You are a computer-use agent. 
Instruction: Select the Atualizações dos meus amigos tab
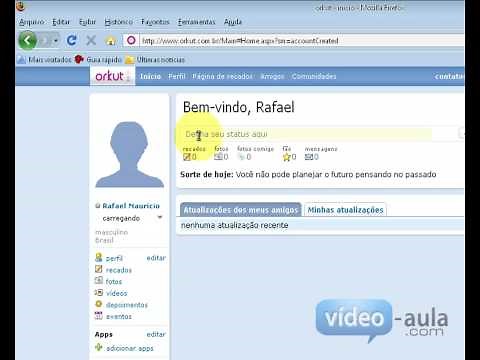(x=241, y=210)
